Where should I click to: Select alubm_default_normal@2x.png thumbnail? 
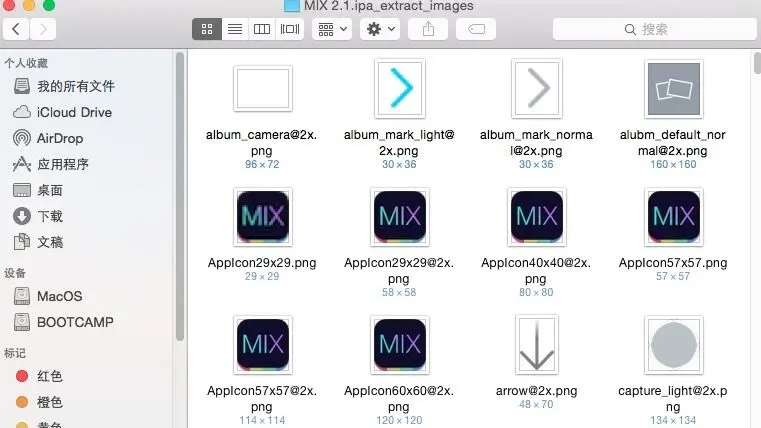pyautogui.click(x=674, y=89)
